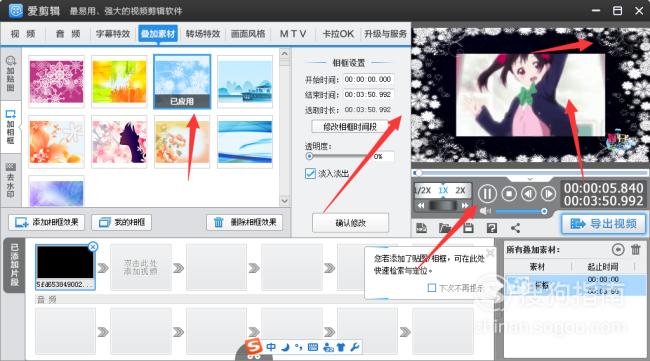Click 添加相框效果 button
This screenshot has height=361, width=650.
[x=46, y=222]
